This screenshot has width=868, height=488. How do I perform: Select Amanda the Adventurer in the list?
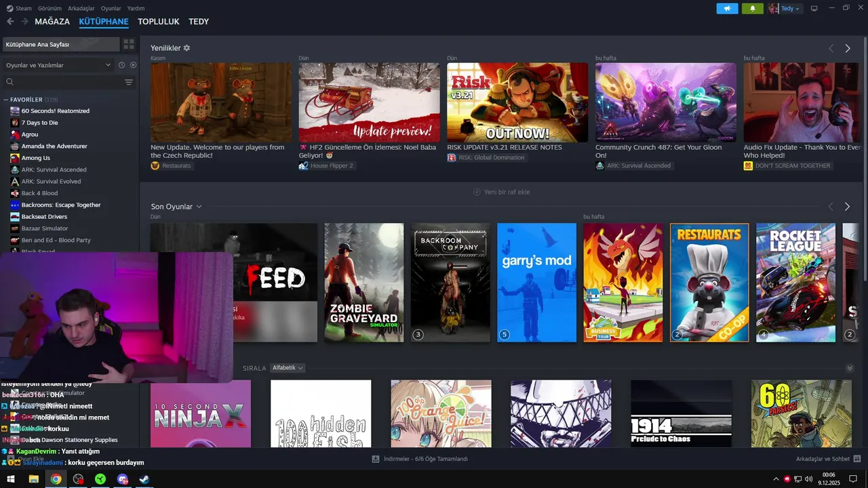pos(54,146)
